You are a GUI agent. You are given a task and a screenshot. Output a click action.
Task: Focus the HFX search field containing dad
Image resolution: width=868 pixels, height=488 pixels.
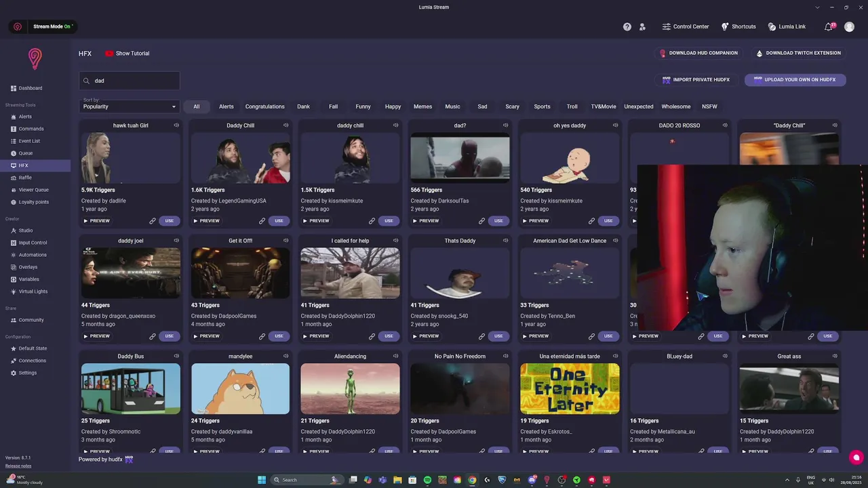coord(130,81)
